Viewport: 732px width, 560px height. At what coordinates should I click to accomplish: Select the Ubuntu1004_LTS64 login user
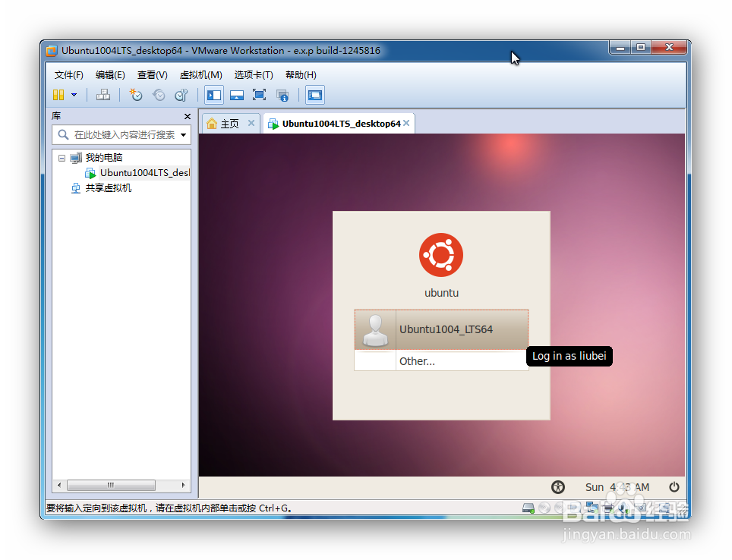441,329
